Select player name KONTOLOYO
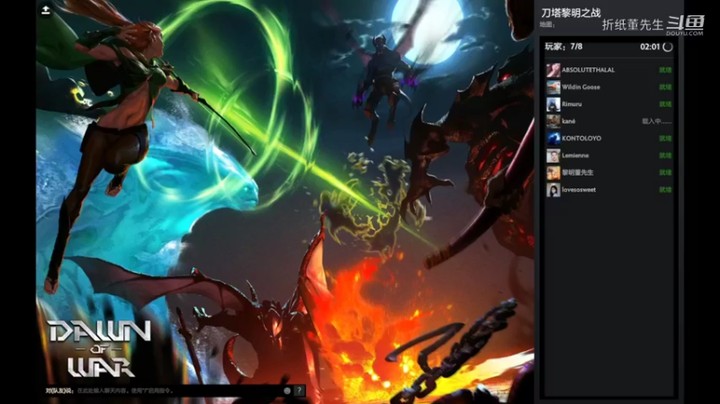The height and width of the screenshot is (404, 720). pyautogui.click(x=581, y=138)
